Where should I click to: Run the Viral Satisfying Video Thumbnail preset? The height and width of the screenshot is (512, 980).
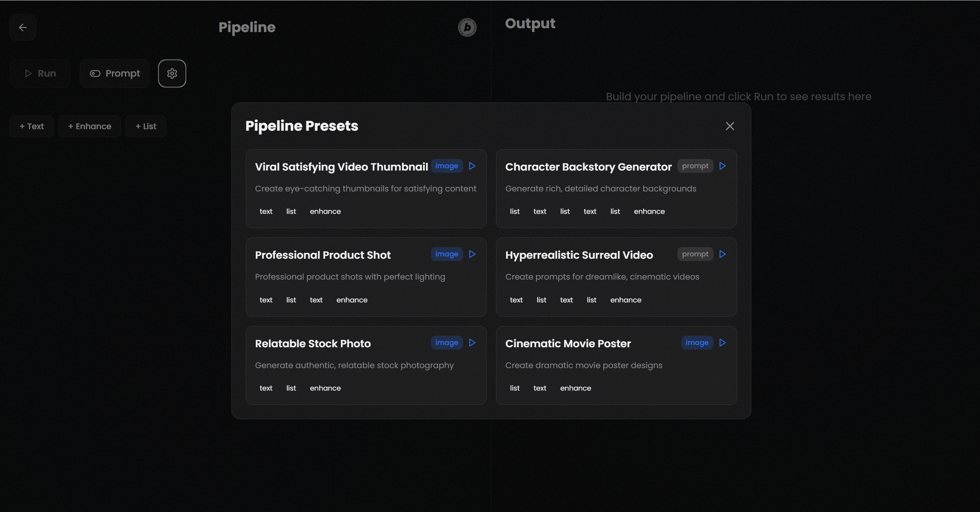click(472, 166)
